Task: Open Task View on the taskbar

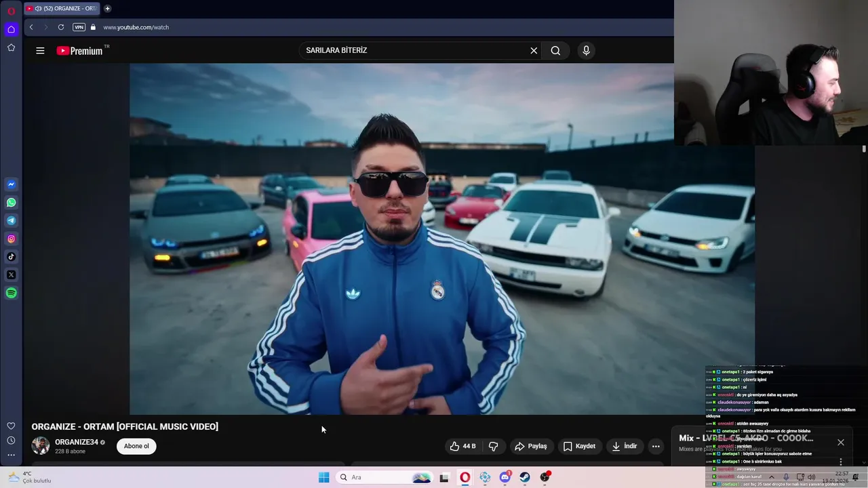Action: (444, 477)
